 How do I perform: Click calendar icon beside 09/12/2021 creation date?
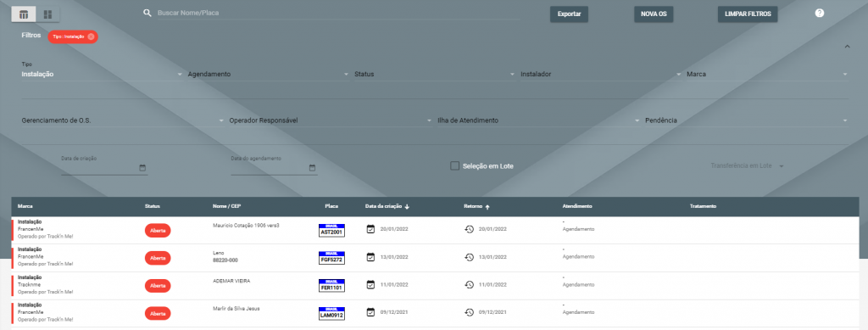371,312
